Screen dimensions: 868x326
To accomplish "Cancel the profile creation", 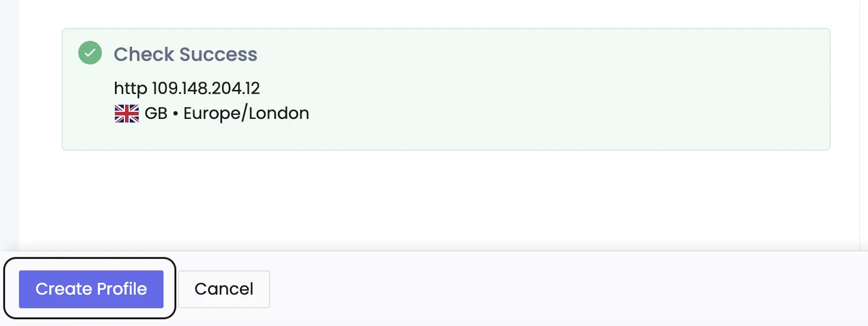I will click(224, 289).
